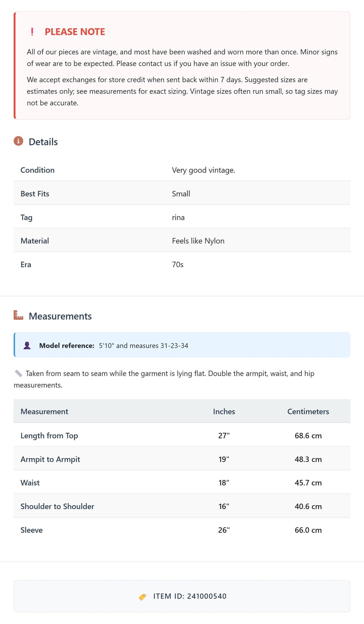This screenshot has height=624, width=364.
Task: Click the Tag value rina
Action: click(178, 217)
